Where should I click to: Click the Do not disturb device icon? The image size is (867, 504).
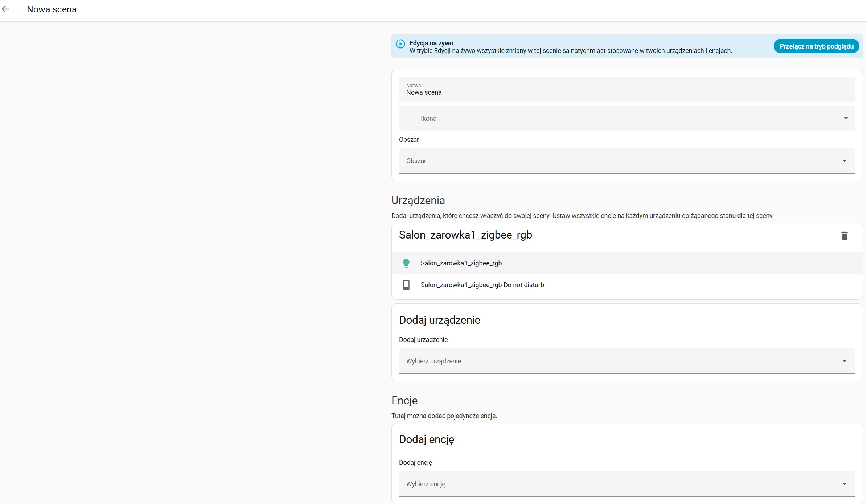(x=406, y=285)
